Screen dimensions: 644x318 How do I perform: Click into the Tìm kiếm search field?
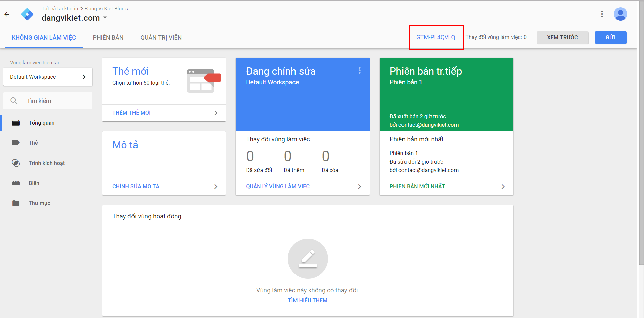tap(48, 101)
